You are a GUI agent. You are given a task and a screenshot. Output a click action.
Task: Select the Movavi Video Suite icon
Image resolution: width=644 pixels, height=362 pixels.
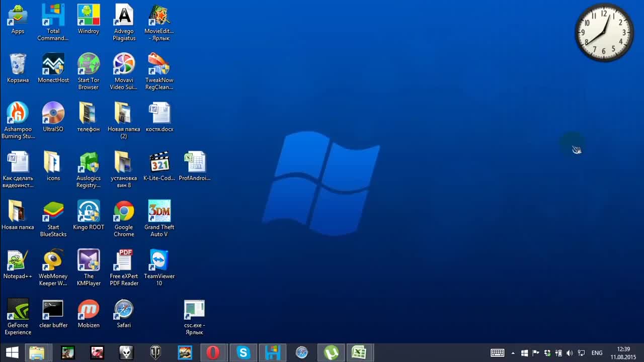[x=124, y=72]
